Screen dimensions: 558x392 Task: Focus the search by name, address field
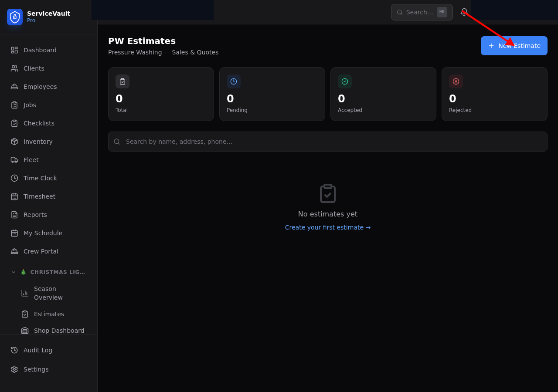[x=327, y=142]
